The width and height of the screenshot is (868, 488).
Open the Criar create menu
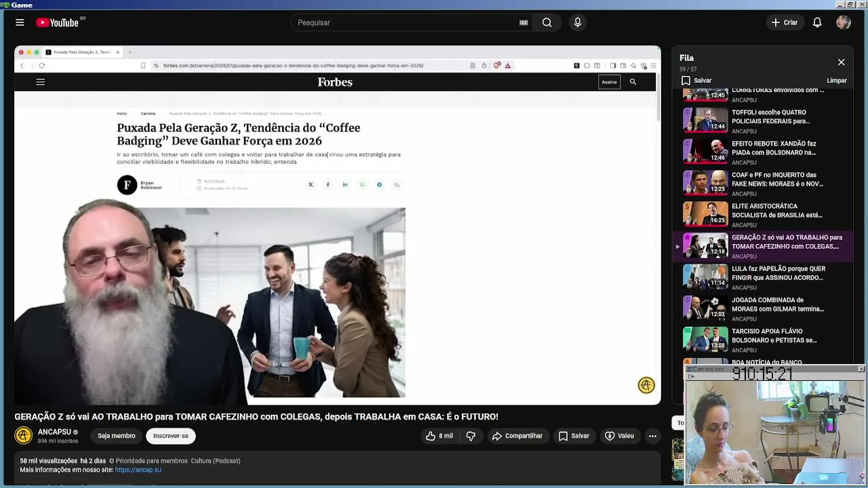(785, 22)
